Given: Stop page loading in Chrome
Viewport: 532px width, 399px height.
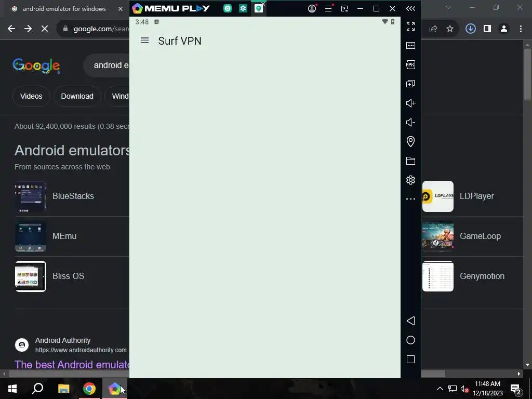Looking at the screenshot, I should (x=45, y=29).
